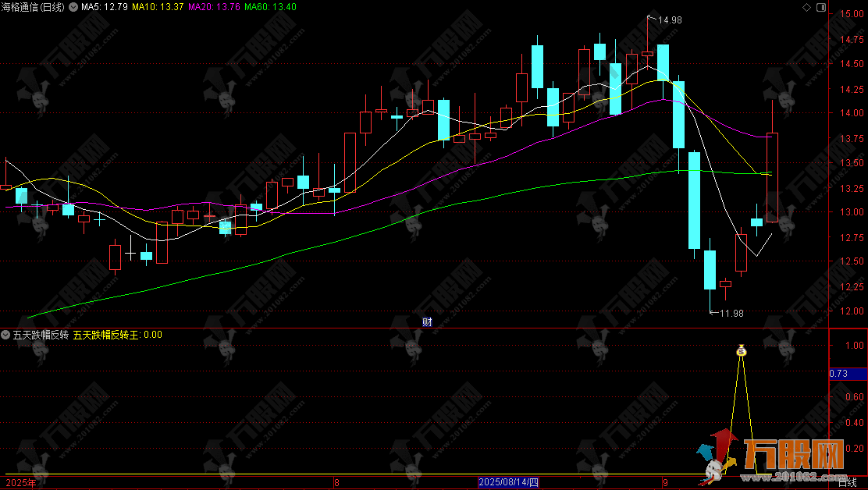
Task: Click the 14.25 price axis label
Action: (852, 89)
